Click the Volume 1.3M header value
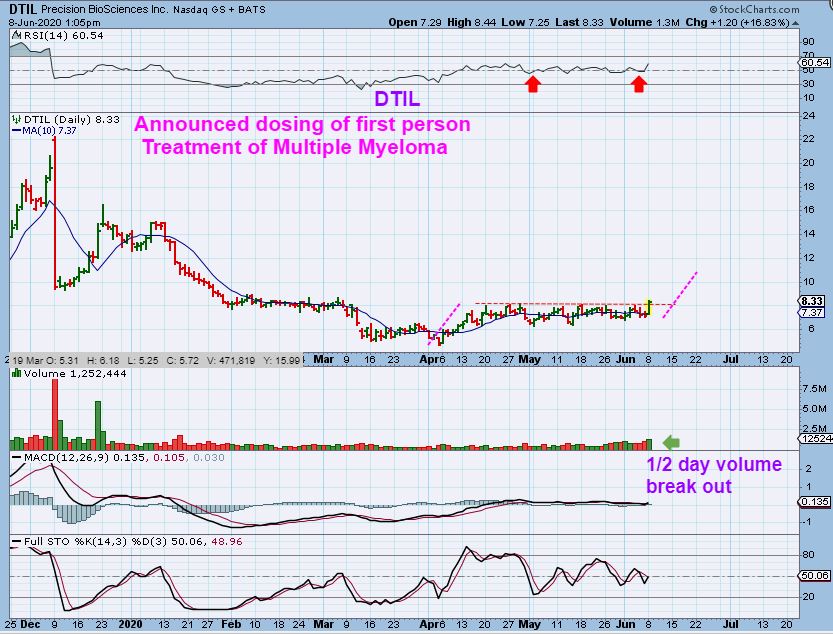The height and width of the screenshot is (634, 833). (645, 22)
